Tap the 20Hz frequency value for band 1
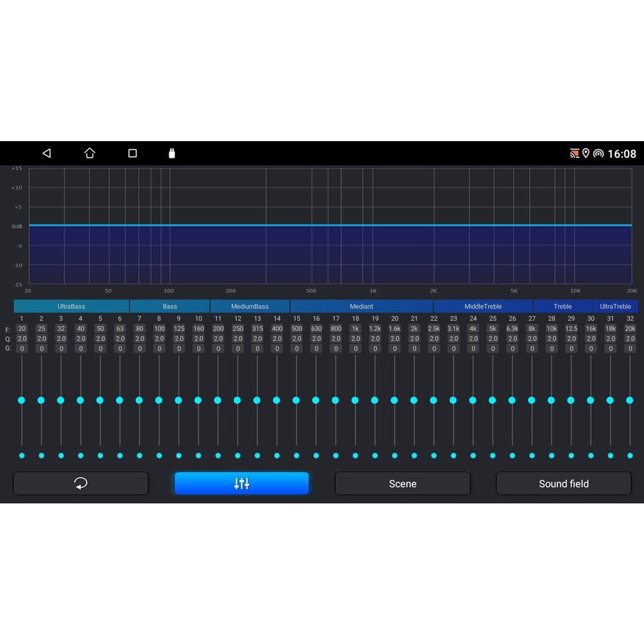Viewport: 644px width, 644px height. [21, 328]
